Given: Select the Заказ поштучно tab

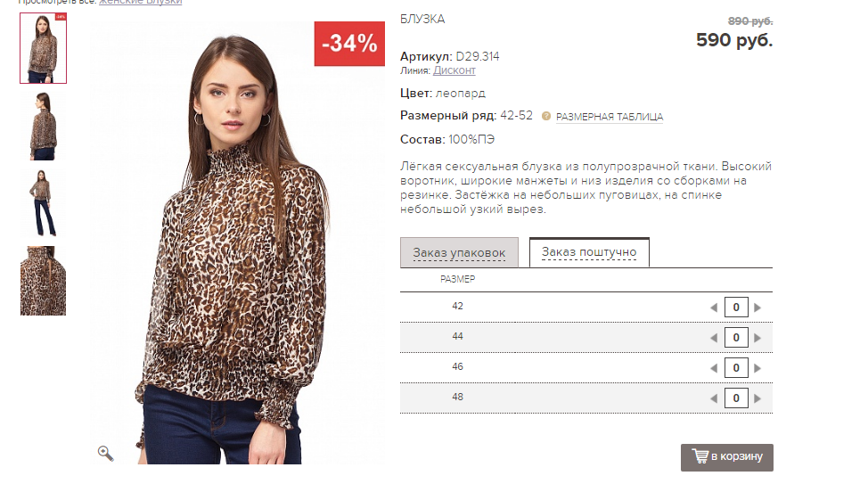Looking at the screenshot, I should tap(589, 252).
